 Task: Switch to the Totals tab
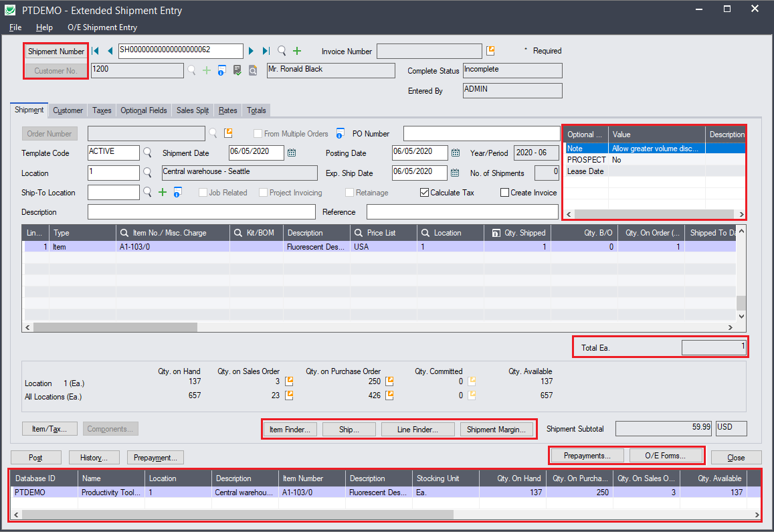(257, 110)
